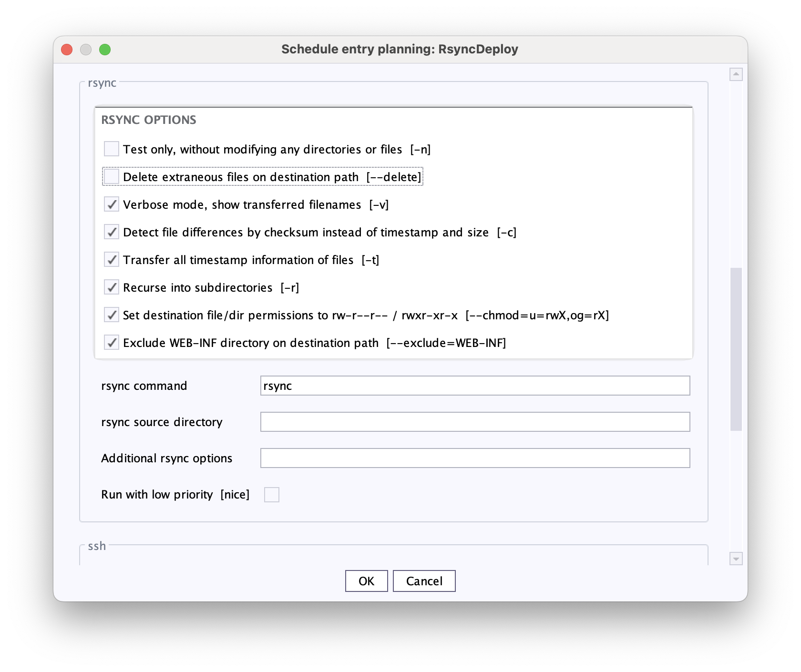Disable Verbose mode [-v] checkbox

[x=112, y=204]
